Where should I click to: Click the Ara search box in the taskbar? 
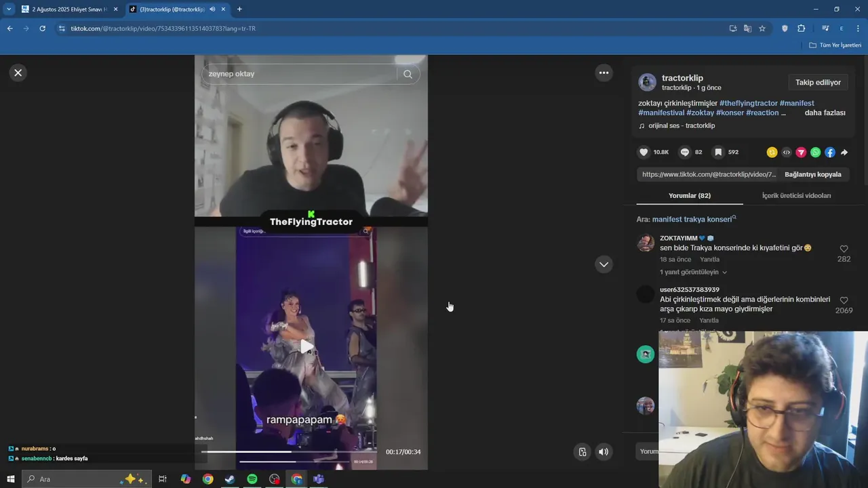tap(88, 479)
